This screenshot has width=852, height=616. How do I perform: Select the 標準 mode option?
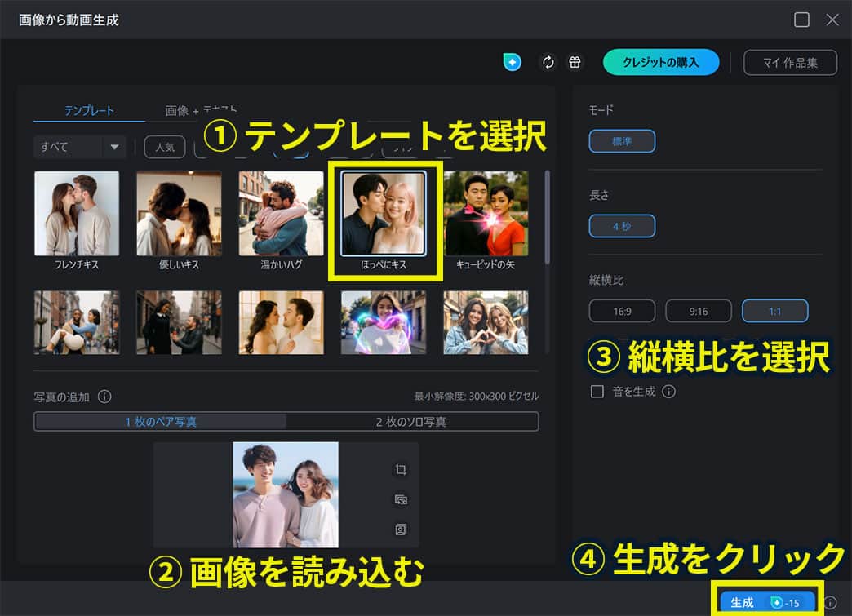(x=622, y=140)
